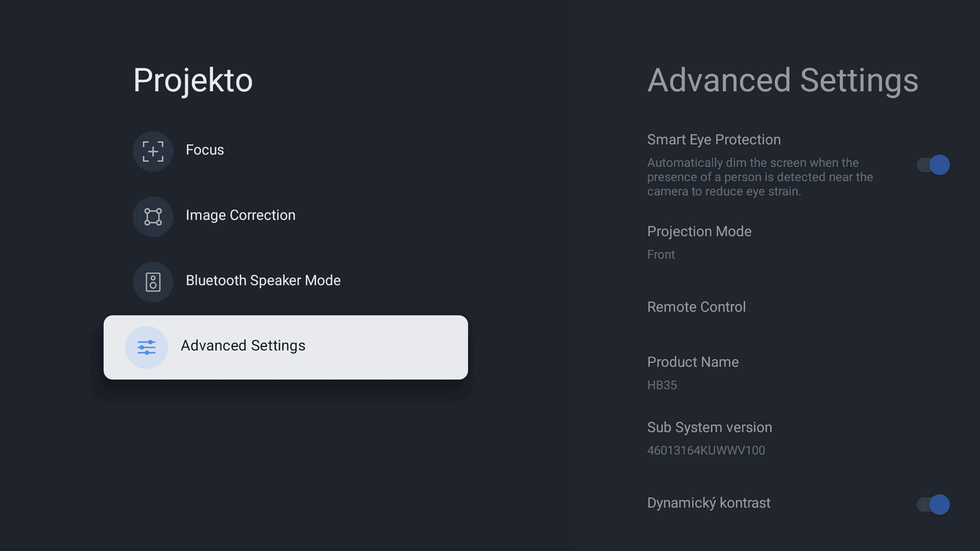Click the HB35 product name value

point(662,385)
